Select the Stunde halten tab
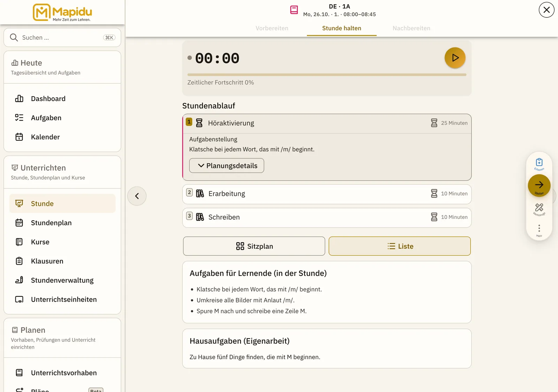 click(x=342, y=28)
